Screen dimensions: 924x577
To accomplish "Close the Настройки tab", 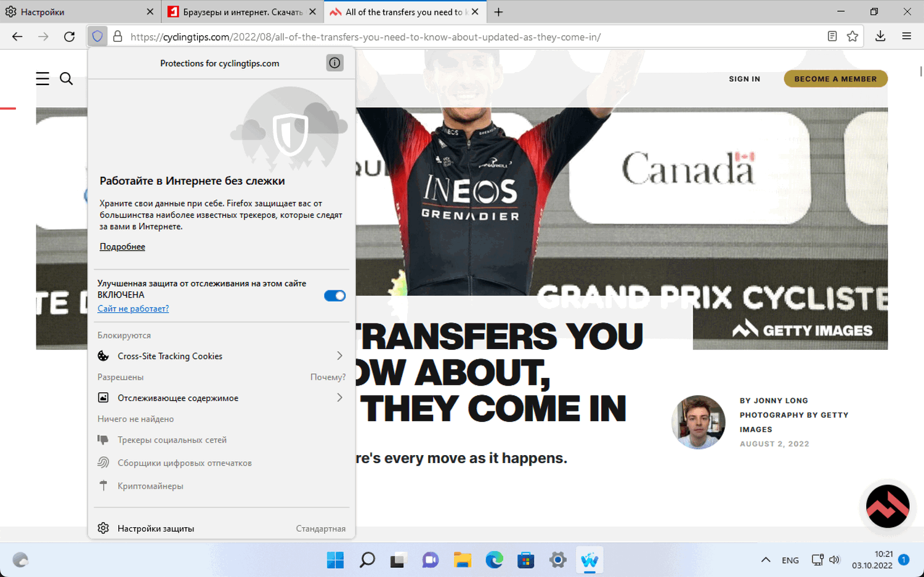I will point(150,12).
